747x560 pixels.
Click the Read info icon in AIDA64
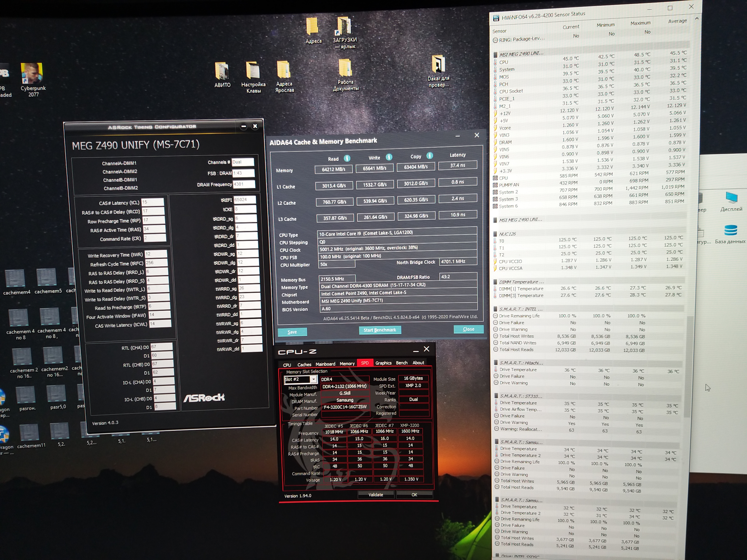tap(347, 158)
